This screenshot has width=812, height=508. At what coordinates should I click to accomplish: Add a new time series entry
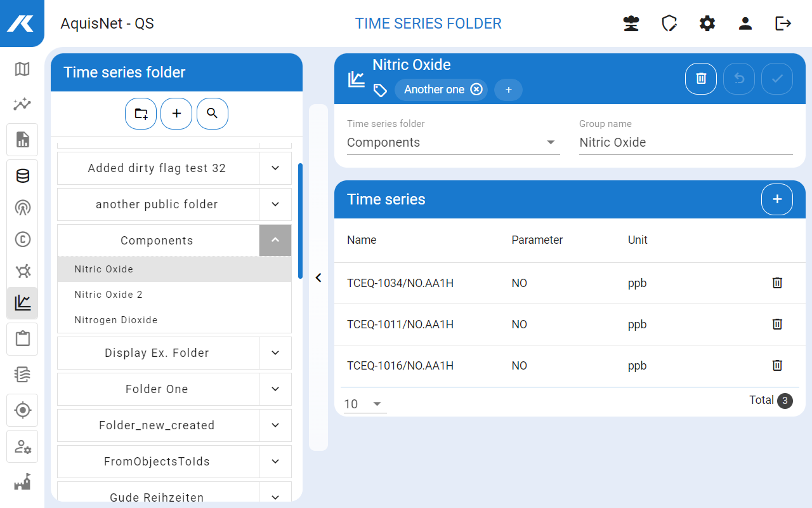coord(777,199)
